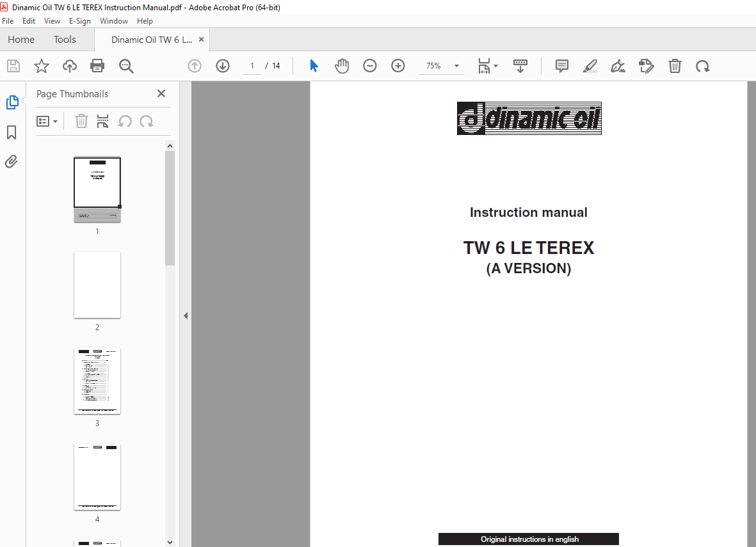This screenshot has height=547, width=756.
Task: Open the Sign document pen tool
Action: point(618,66)
